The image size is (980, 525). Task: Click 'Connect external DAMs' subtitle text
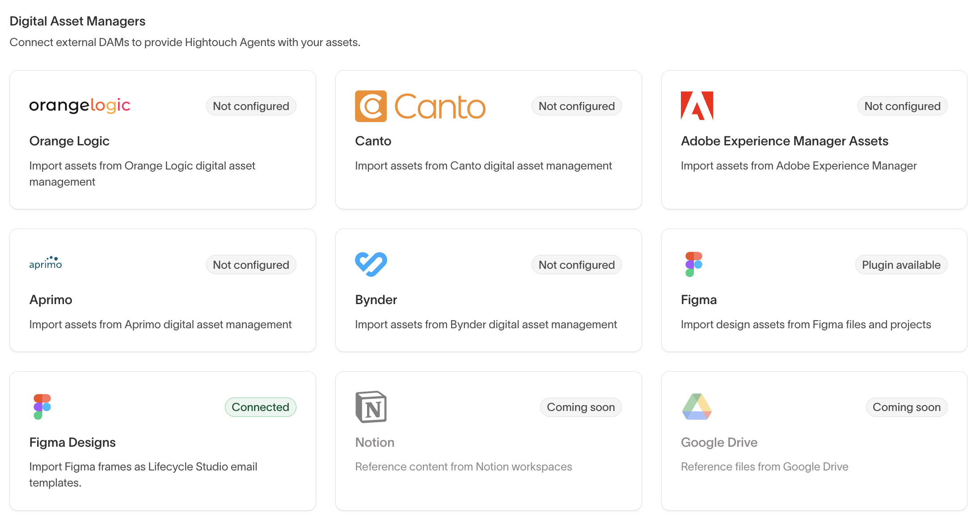pyautogui.click(x=185, y=42)
